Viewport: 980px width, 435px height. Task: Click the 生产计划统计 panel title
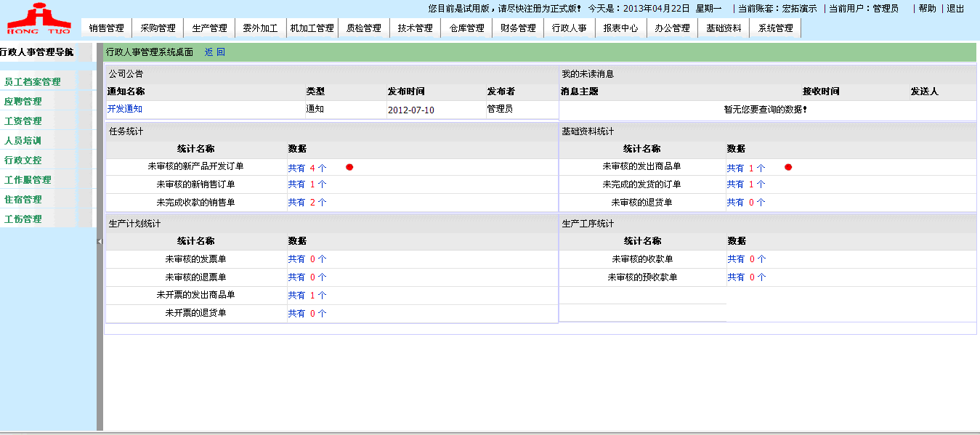(135, 224)
